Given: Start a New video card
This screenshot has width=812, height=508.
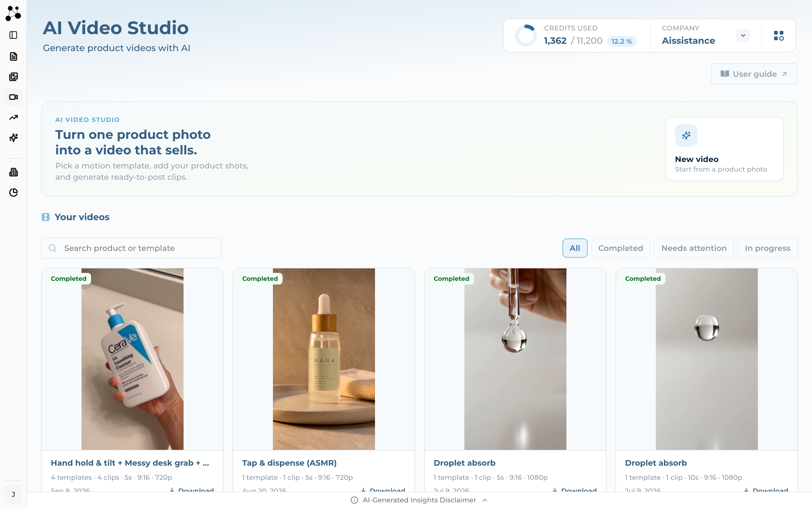Looking at the screenshot, I should [724, 149].
